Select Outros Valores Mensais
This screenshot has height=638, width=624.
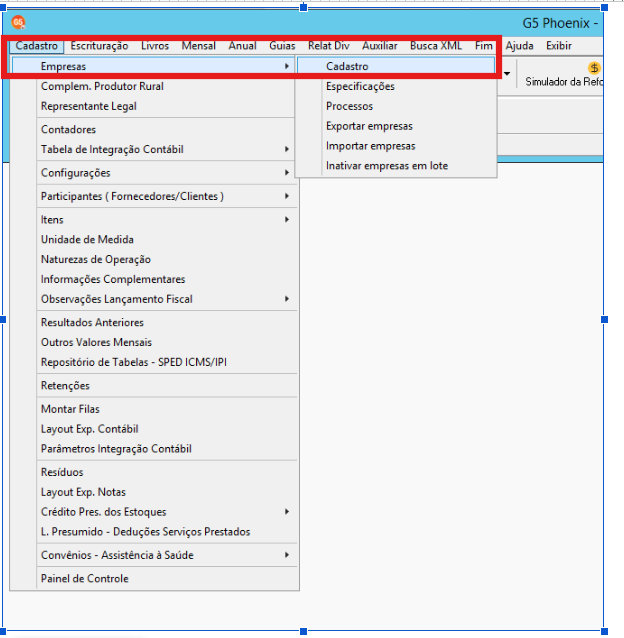tap(153, 343)
